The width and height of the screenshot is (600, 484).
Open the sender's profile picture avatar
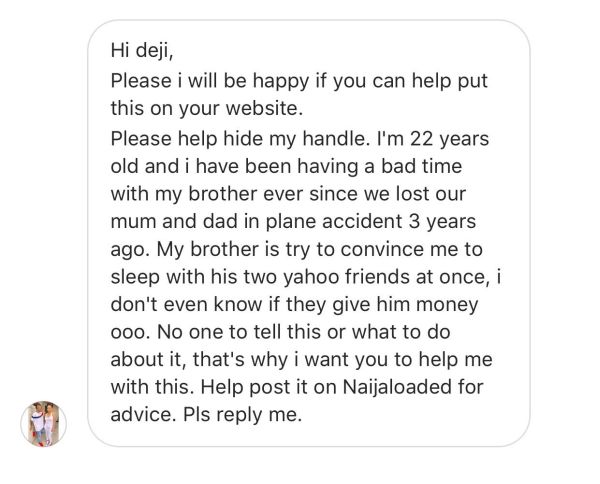[x=43, y=424]
